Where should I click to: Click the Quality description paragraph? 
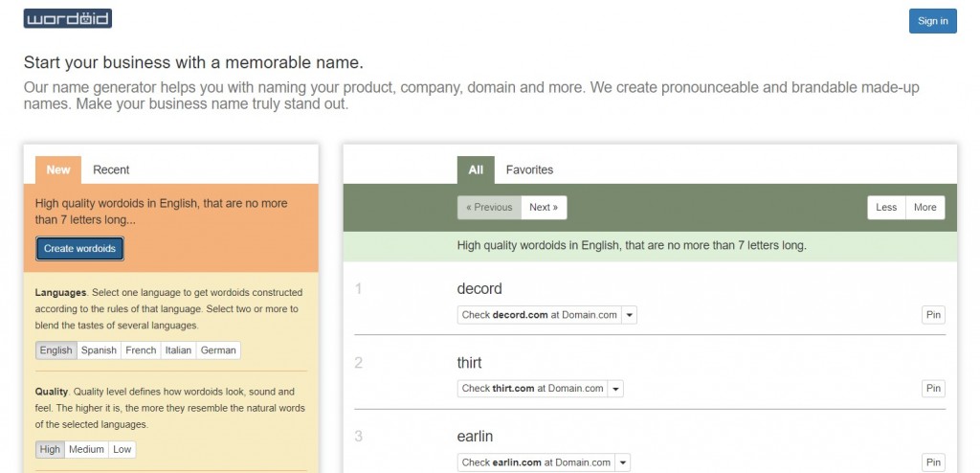(170, 408)
